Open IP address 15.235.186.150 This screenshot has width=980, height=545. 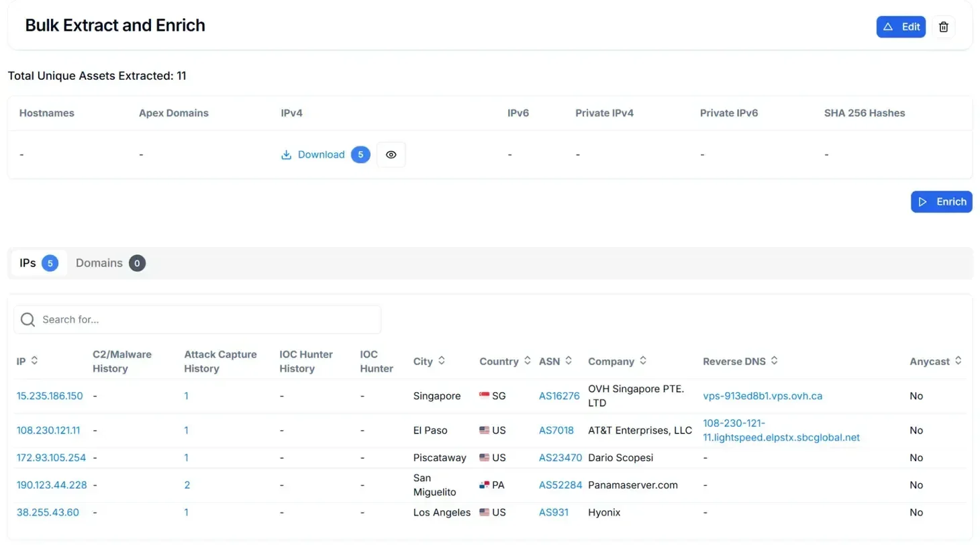pos(50,396)
